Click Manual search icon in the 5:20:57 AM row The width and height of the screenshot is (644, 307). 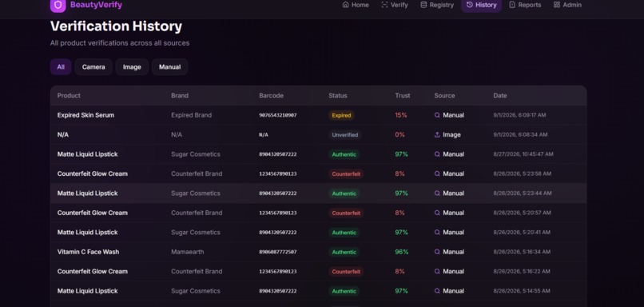(x=437, y=213)
